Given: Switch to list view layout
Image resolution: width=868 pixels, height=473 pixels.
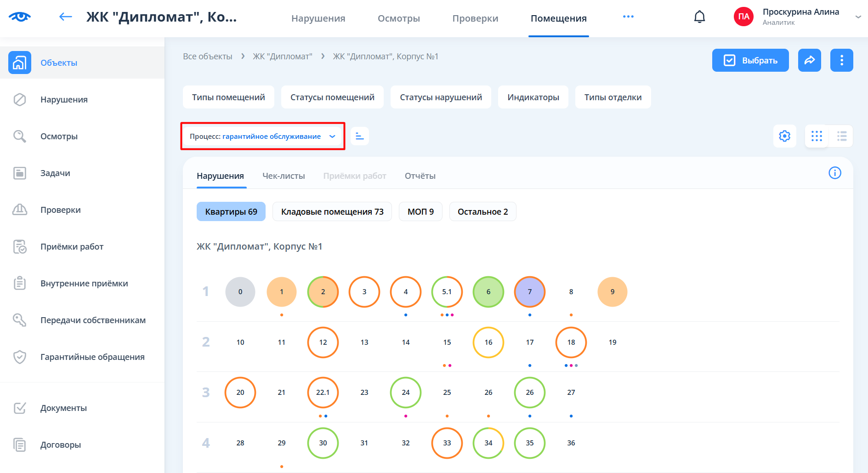Looking at the screenshot, I should 841,136.
